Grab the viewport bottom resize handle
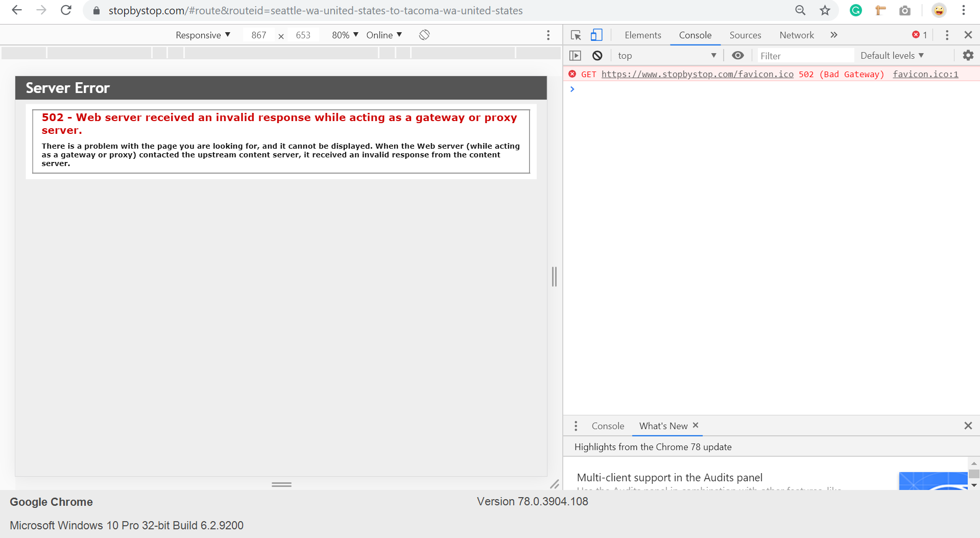Screen dimensions: 980x538 point(281,484)
